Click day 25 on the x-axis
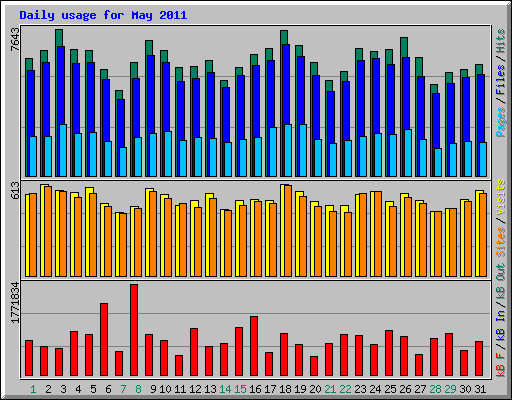 coord(390,389)
